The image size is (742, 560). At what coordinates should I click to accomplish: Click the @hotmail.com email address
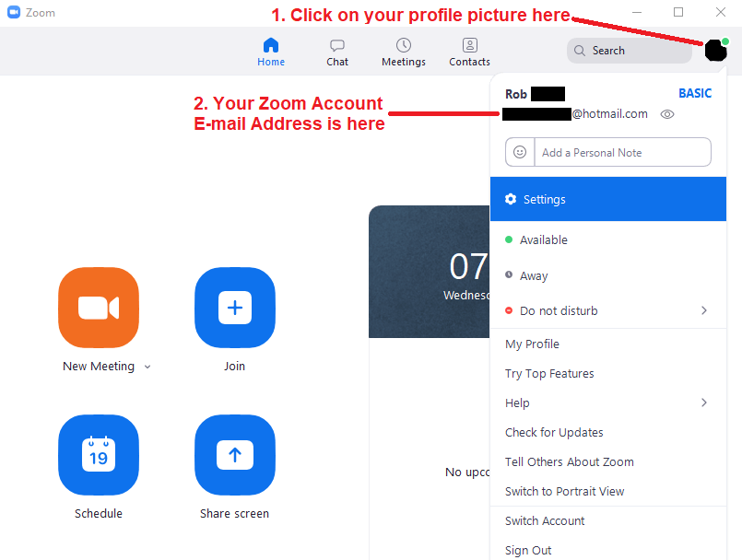click(x=610, y=114)
